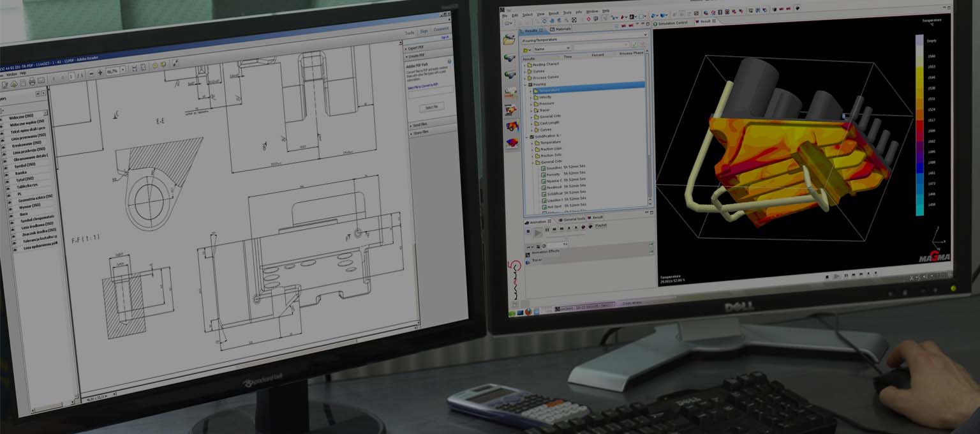Image resolution: width=980 pixels, height=434 pixels.
Task: Click the Select File button
Action: pyautogui.click(x=431, y=107)
